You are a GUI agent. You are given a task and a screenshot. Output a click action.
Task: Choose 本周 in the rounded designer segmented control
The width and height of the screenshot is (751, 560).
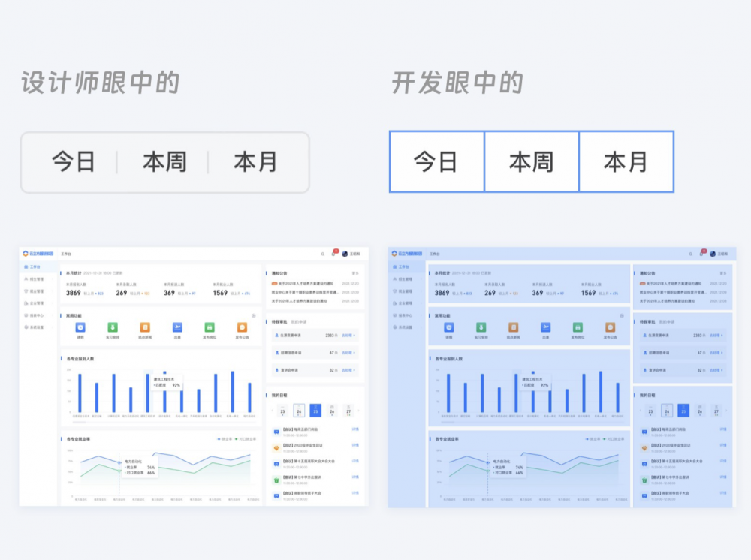(x=164, y=162)
